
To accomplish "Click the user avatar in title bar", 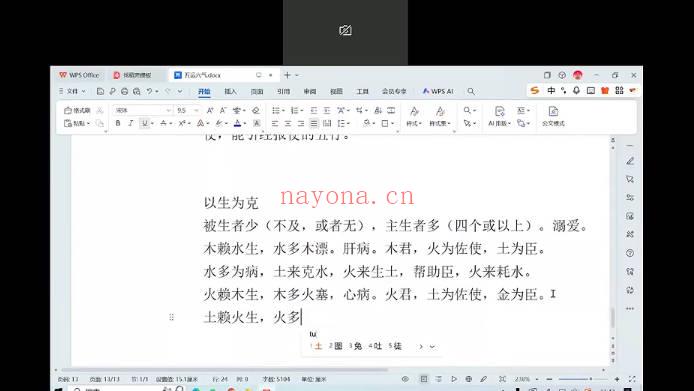I will (578, 75).
